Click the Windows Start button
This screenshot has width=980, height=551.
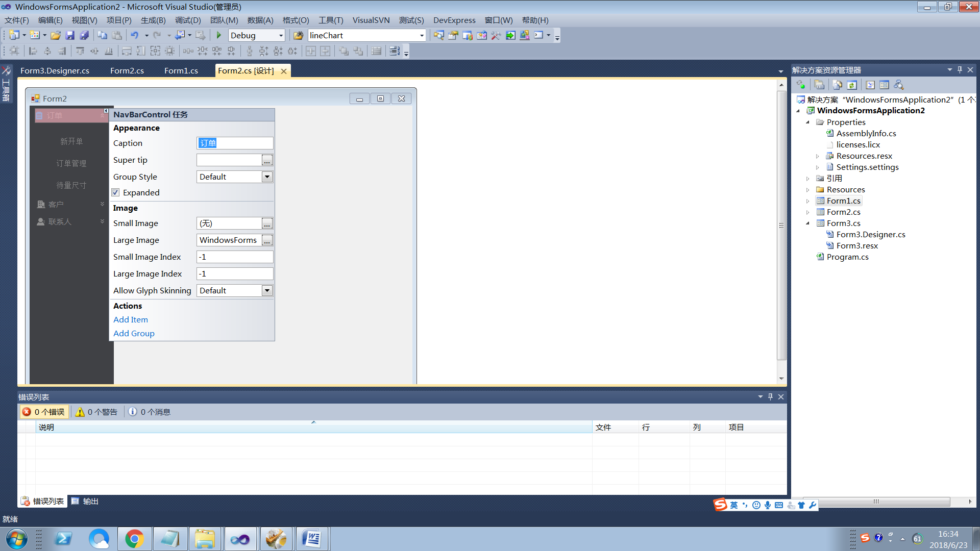[x=16, y=539]
